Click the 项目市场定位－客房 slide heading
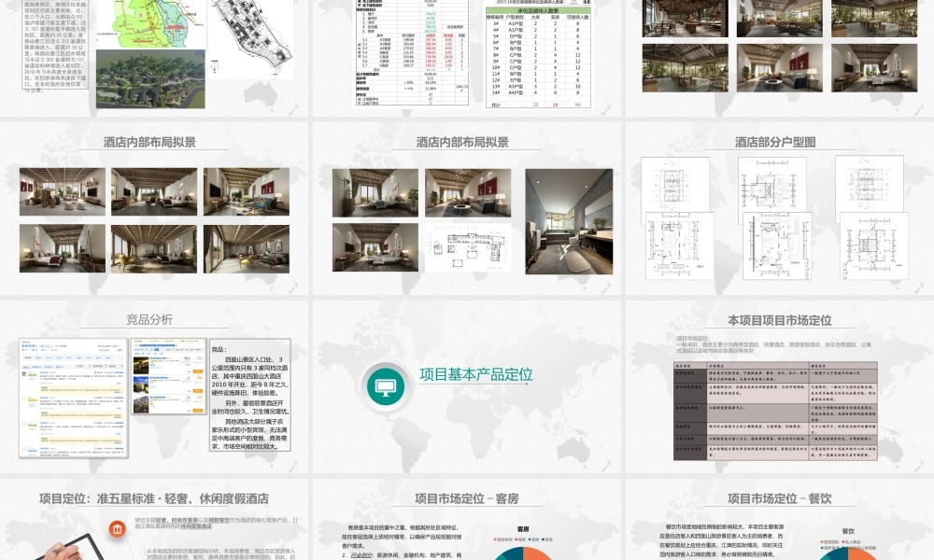 click(x=463, y=498)
